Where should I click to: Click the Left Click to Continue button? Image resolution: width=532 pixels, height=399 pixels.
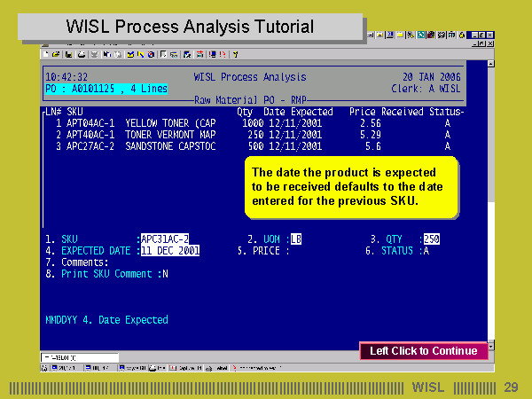click(424, 351)
